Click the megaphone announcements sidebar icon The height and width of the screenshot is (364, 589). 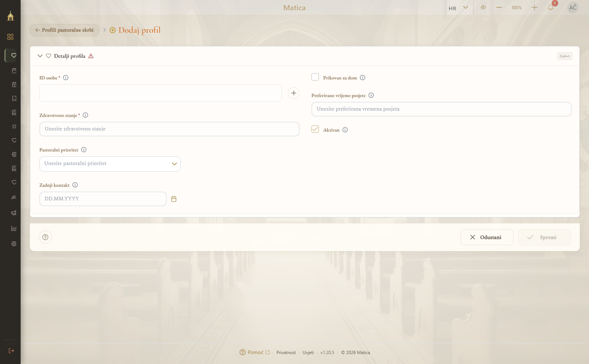(x=14, y=213)
